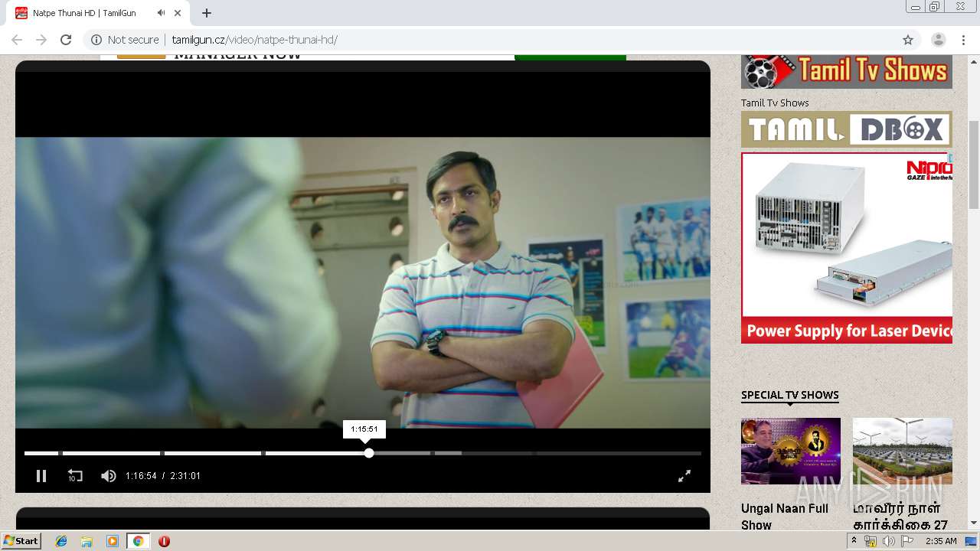Open the Chrome profile avatar

click(x=938, y=40)
